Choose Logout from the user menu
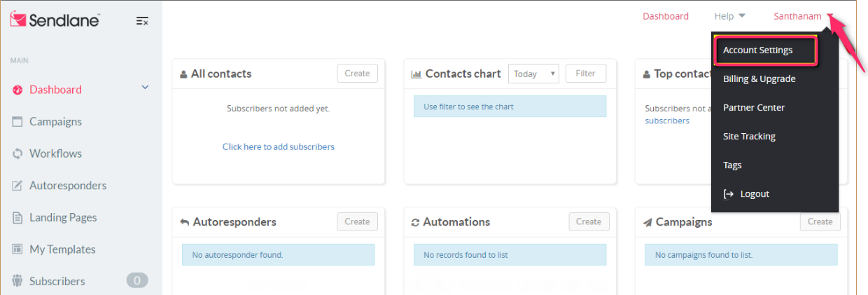Viewport: 868px width, 295px height. [x=755, y=194]
